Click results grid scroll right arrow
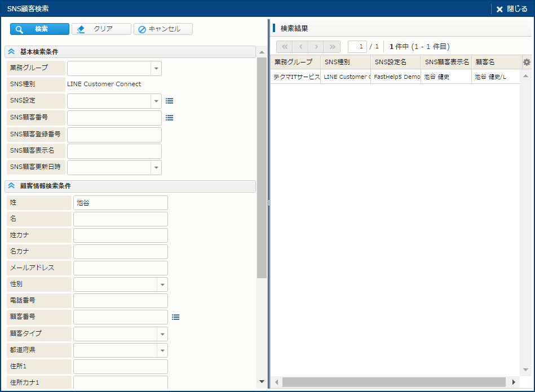Viewport: 535px width, 392px height. (x=514, y=382)
